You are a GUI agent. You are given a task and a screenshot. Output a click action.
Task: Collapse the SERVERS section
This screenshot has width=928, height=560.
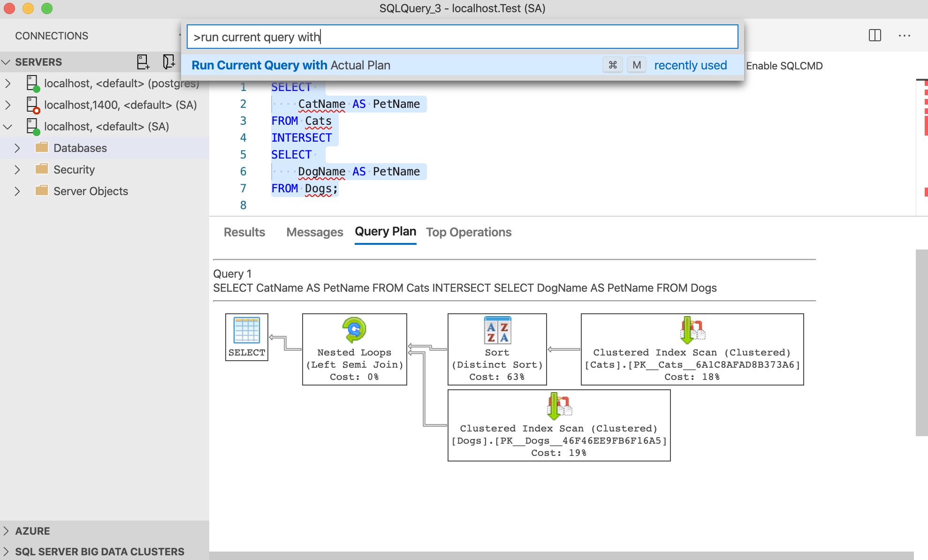[7, 61]
